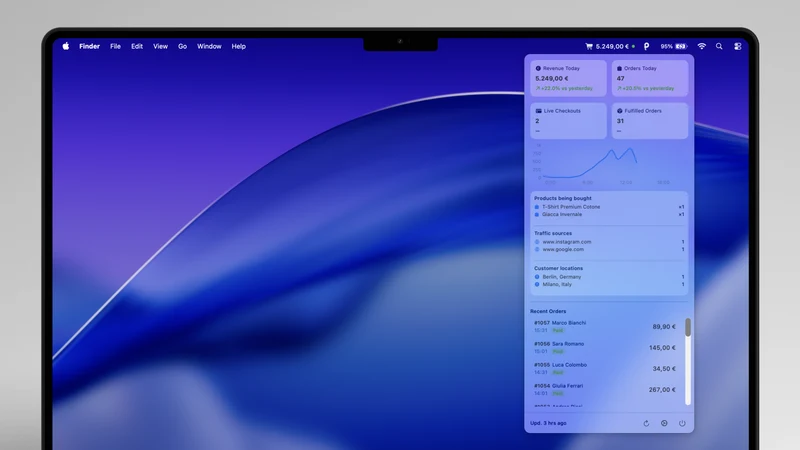Open settings via the gear icon in footer

pos(664,423)
